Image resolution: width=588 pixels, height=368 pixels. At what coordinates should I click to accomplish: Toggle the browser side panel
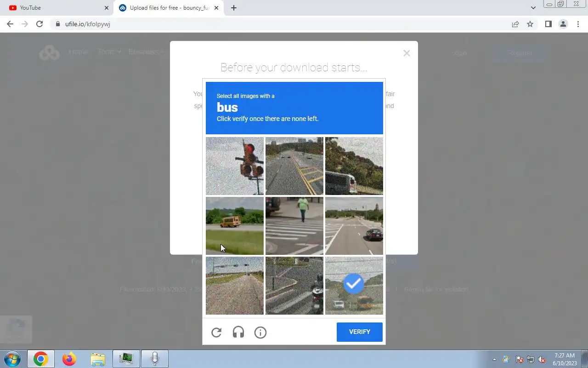pyautogui.click(x=548, y=24)
